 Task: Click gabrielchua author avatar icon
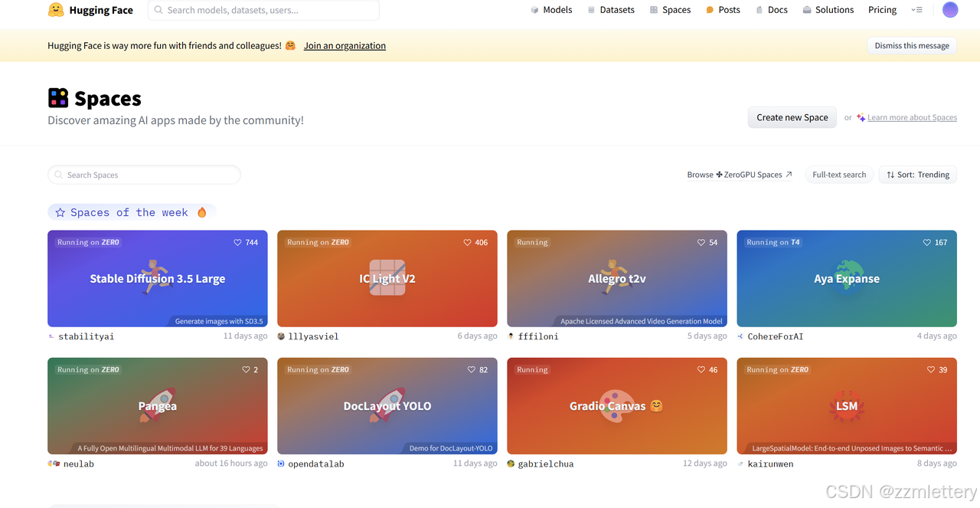click(x=511, y=464)
